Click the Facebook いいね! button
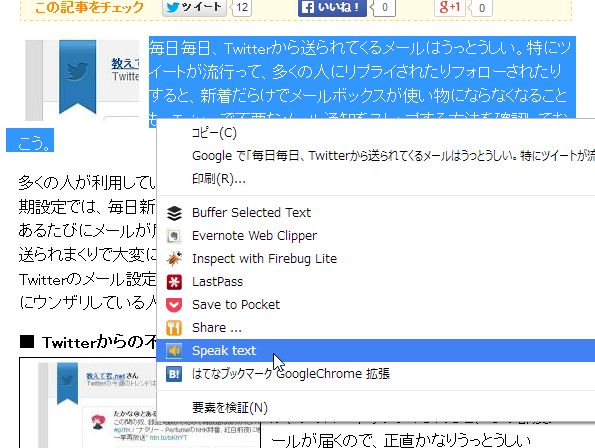 tap(332, 7)
